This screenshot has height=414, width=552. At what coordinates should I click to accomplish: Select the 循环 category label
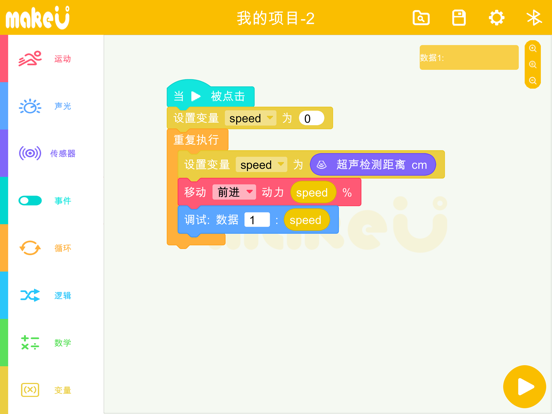tap(63, 248)
